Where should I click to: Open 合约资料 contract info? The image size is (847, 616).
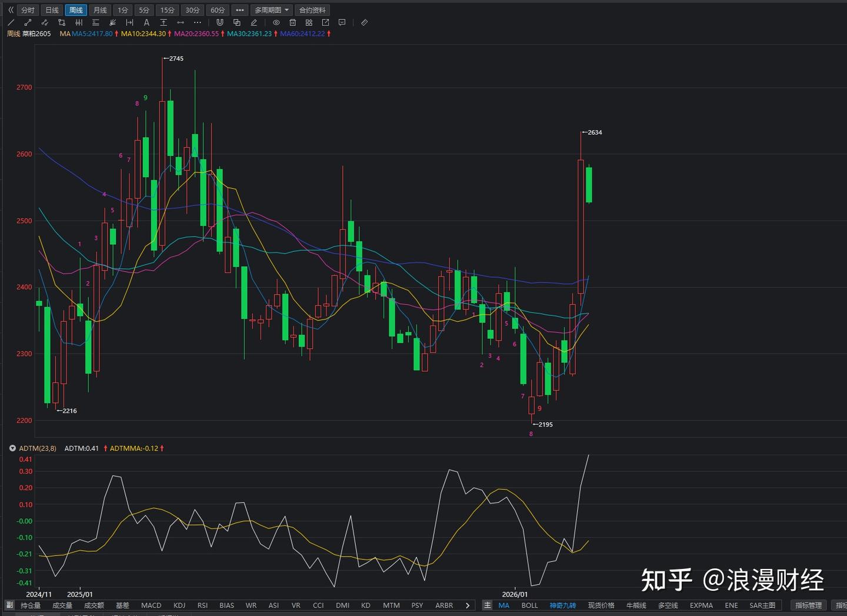tap(312, 10)
